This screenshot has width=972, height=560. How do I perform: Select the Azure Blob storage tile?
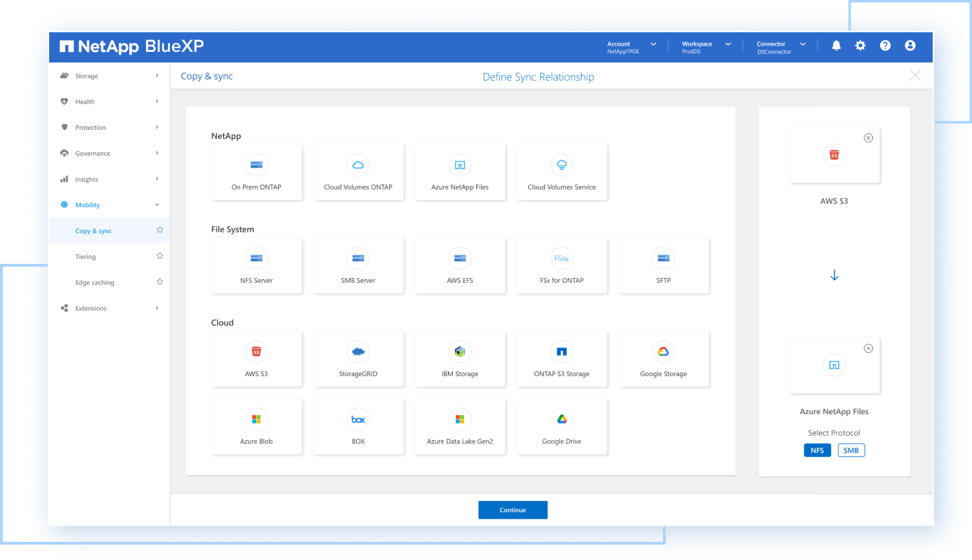pyautogui.click(x=256, y=426)
